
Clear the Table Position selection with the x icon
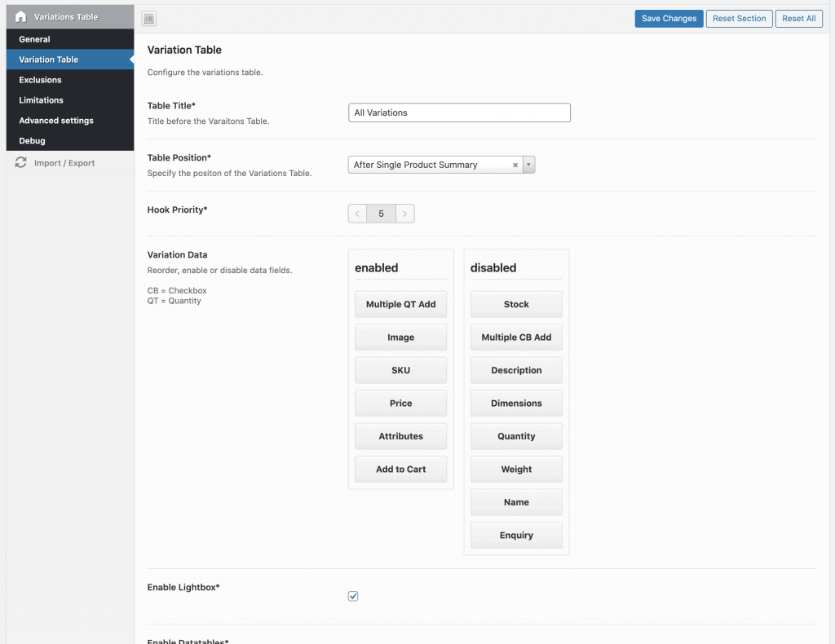coord(515,165)
